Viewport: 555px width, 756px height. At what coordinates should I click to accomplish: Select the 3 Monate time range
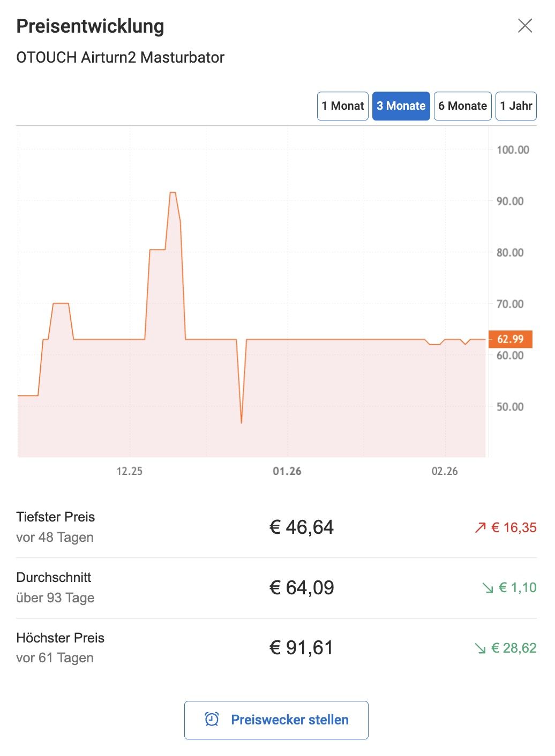tap(401, 106)
